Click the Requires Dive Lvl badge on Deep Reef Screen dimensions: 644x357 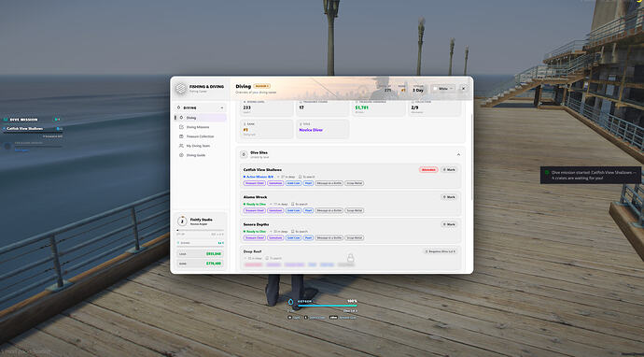[x=440, y=250]
